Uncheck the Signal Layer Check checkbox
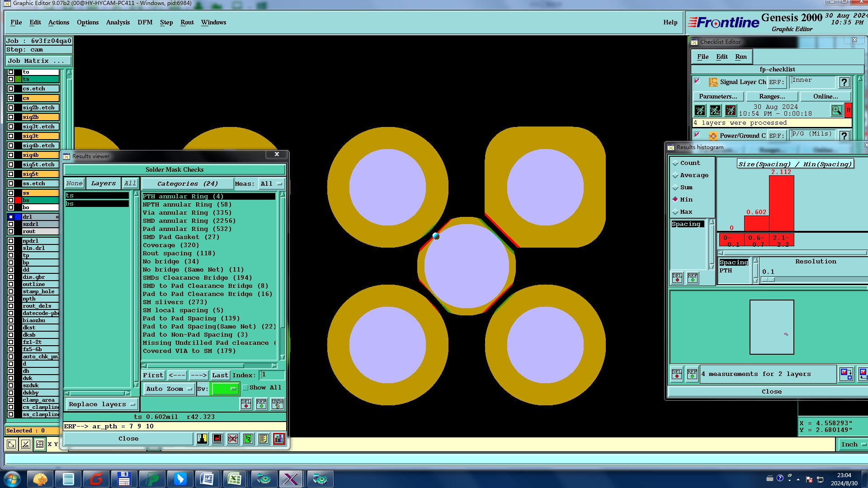868x488 pixels. tap(697, 81)
